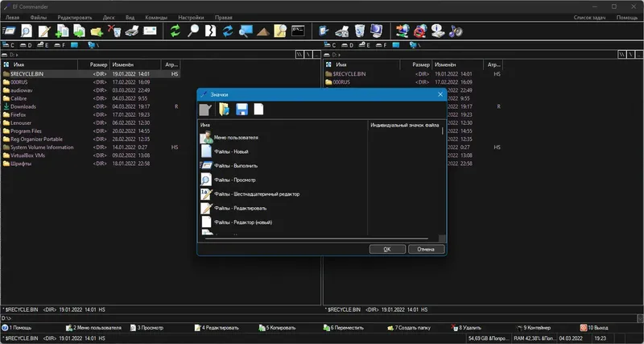Click the Отмена button
The height and width of the screenshot is (344, 644).
point(427,249)
